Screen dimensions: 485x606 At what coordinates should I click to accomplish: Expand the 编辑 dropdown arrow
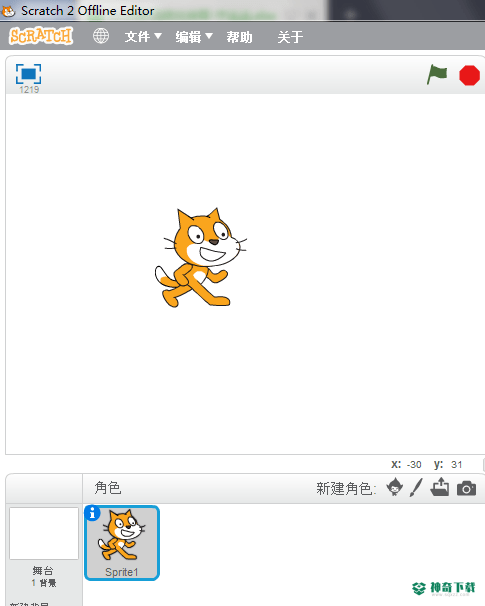pos(209,36)
